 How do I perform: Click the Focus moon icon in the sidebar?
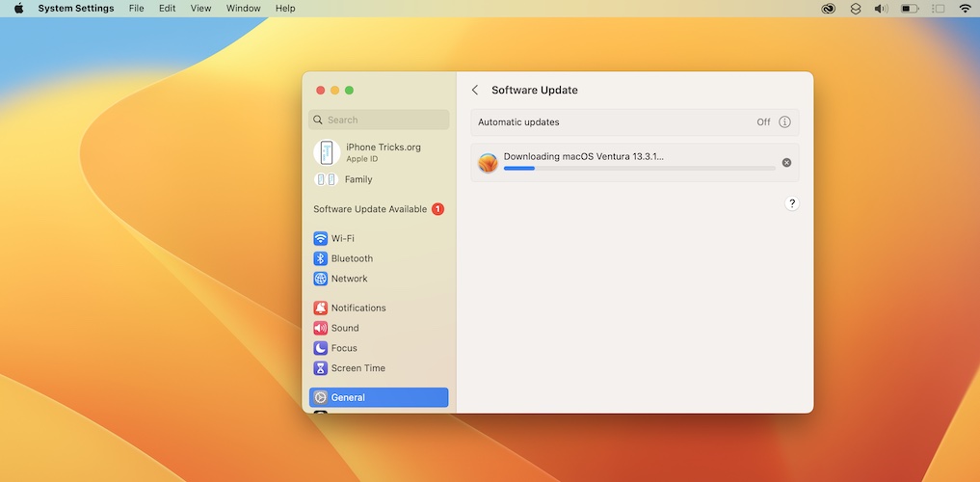321,348
